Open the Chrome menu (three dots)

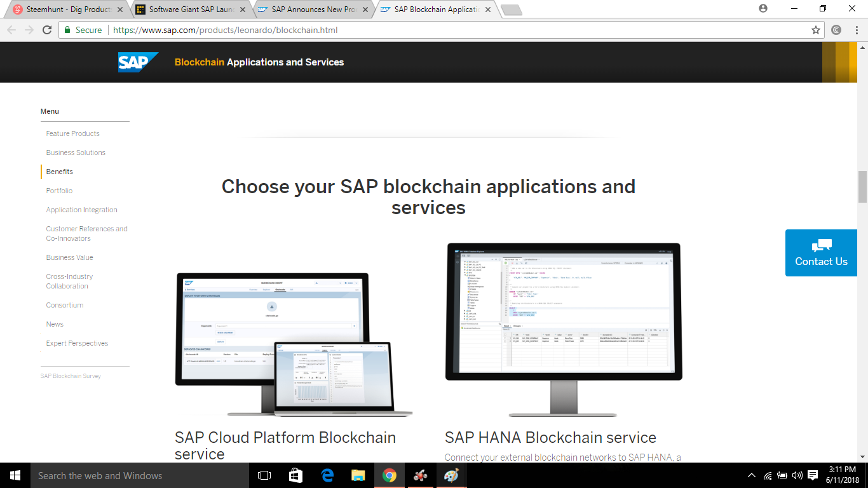(x=855, y=30)
